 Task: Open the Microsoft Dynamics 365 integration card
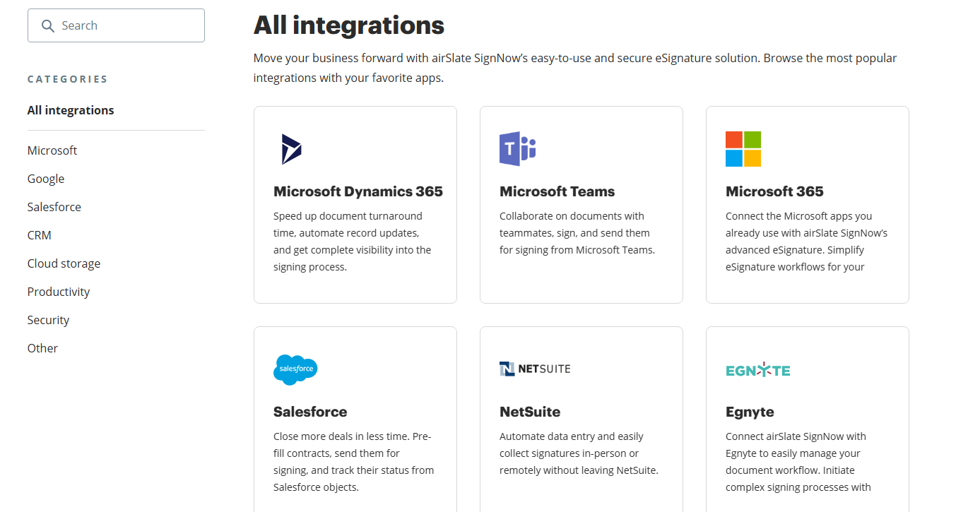[355, 204]
